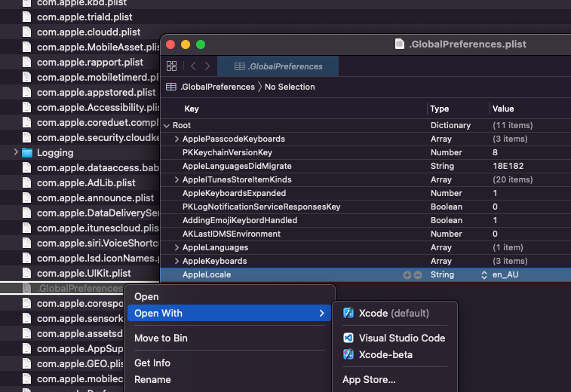This screenshot has width=571, height=392.
Task: Click the minus icon in AppleLocale row
Action: pyautogui.click(x=418, y=275)
